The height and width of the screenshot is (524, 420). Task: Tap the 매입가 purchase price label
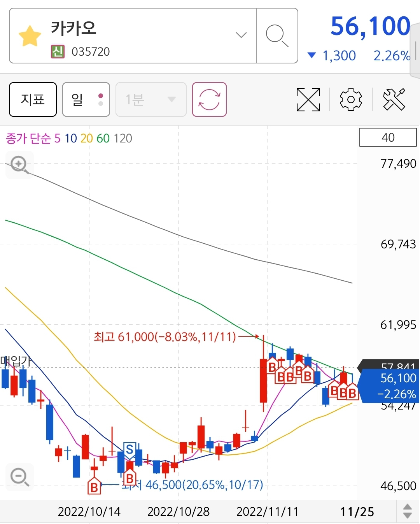click(x=16, y=361)
